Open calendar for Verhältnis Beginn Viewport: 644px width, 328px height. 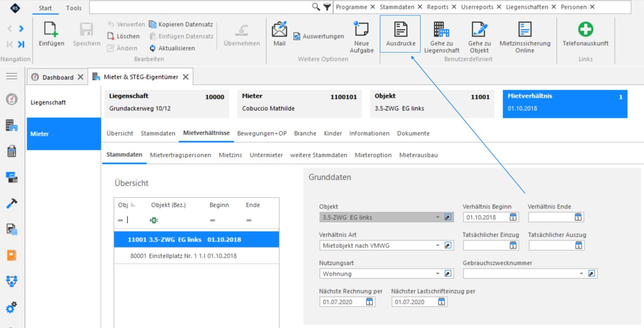coord(513,217)
